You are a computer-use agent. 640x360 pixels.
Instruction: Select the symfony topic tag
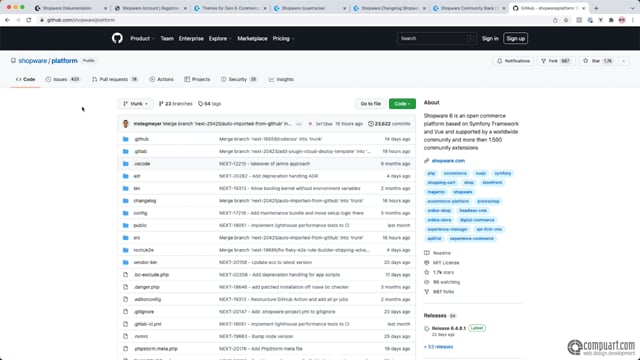pos(502,173)
